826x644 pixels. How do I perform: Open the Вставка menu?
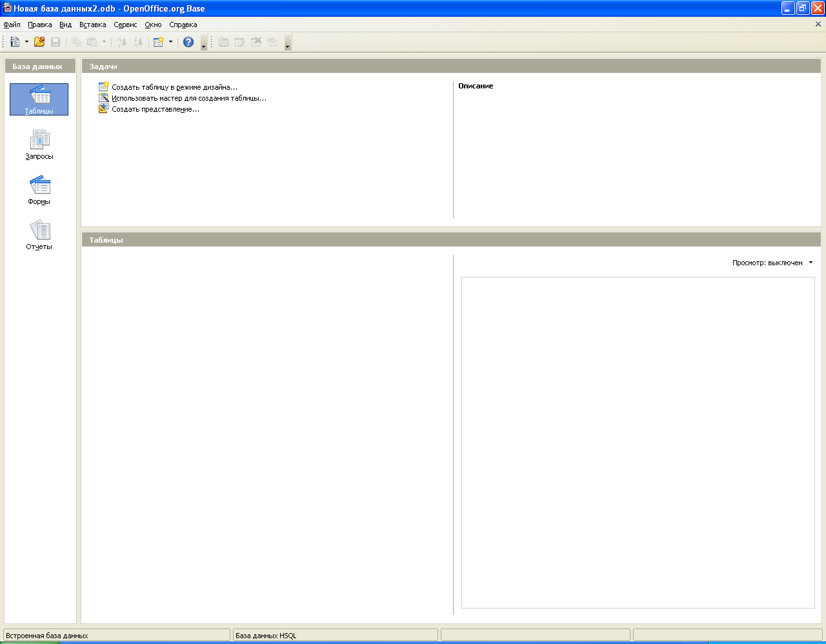coord(92,25)
